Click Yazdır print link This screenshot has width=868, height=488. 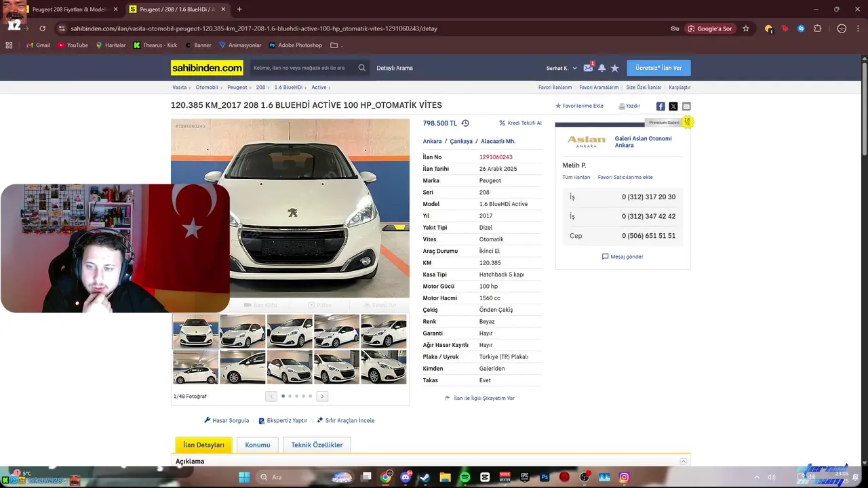click(629, 106)
